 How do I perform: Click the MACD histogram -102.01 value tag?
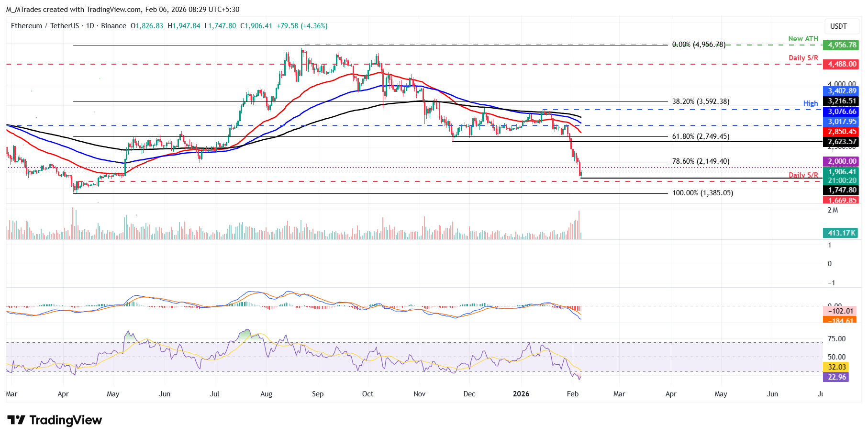[841, 311]
